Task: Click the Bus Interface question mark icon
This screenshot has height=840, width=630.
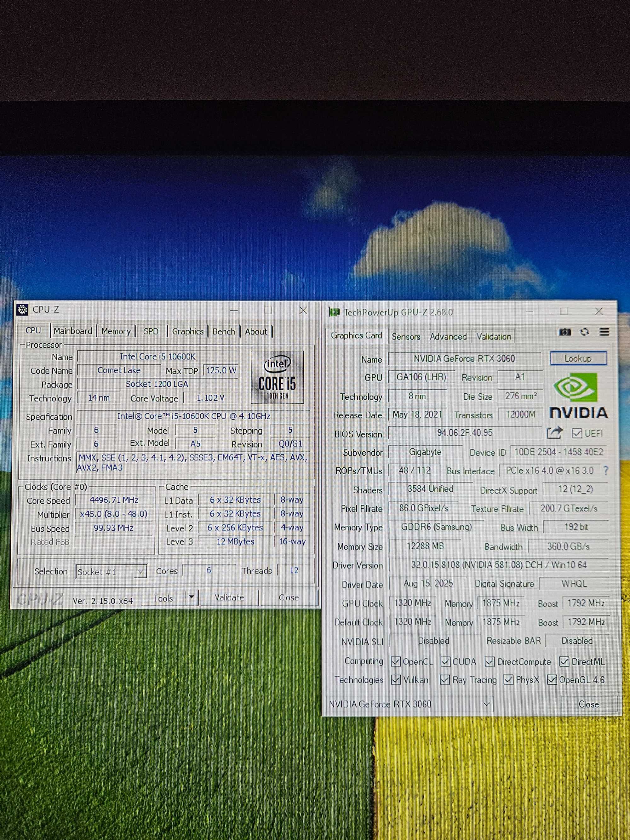Action: click(x=606, y=471)
